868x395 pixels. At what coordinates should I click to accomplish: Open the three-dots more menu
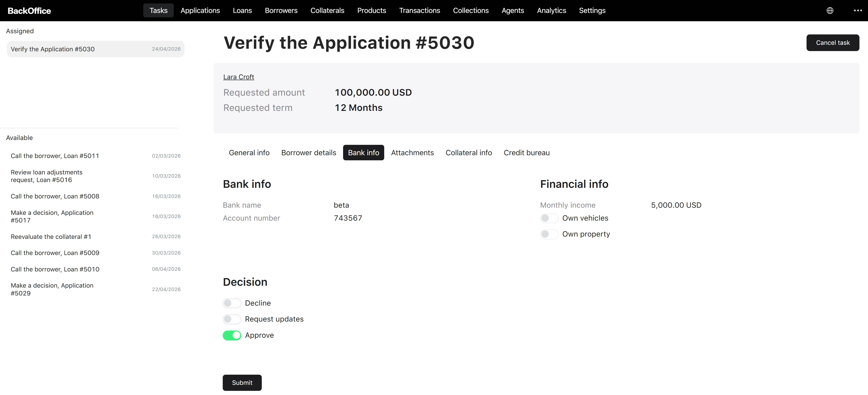point(858,10)
